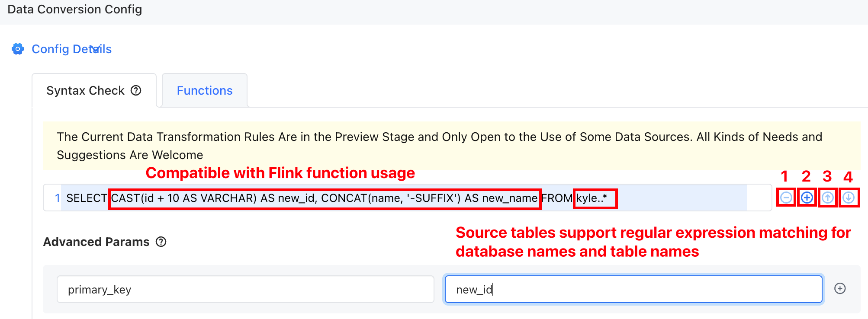Click into the new_id value field
This screenshot has width=868, height=319.
point(633,289)
